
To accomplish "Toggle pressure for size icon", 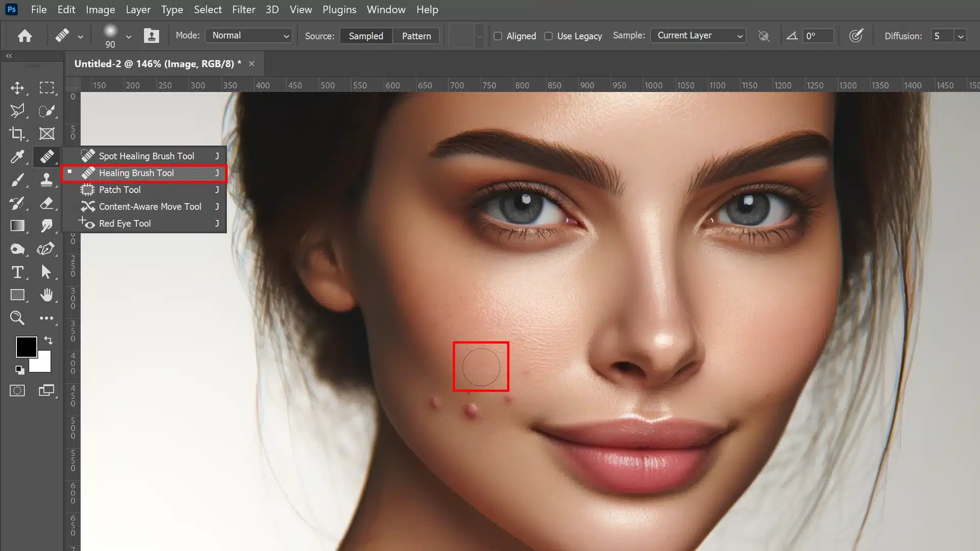I will click(x=856, y=36).
